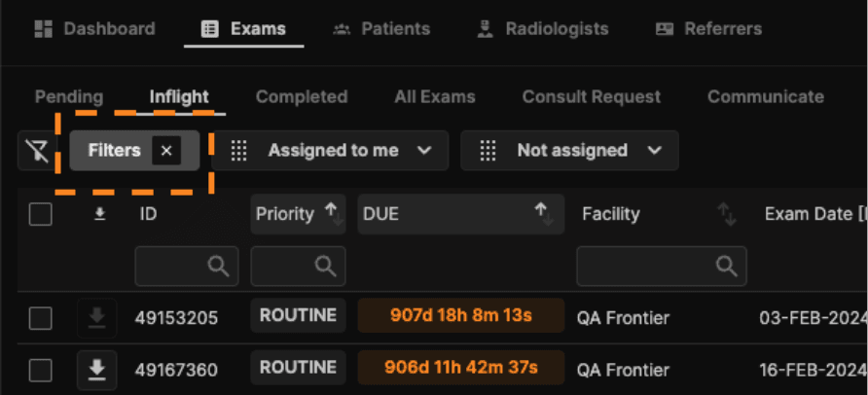Click ROUTINE priority badge of 49153205
Viewport: 868px width, 395px height.
tap(299, 315)
